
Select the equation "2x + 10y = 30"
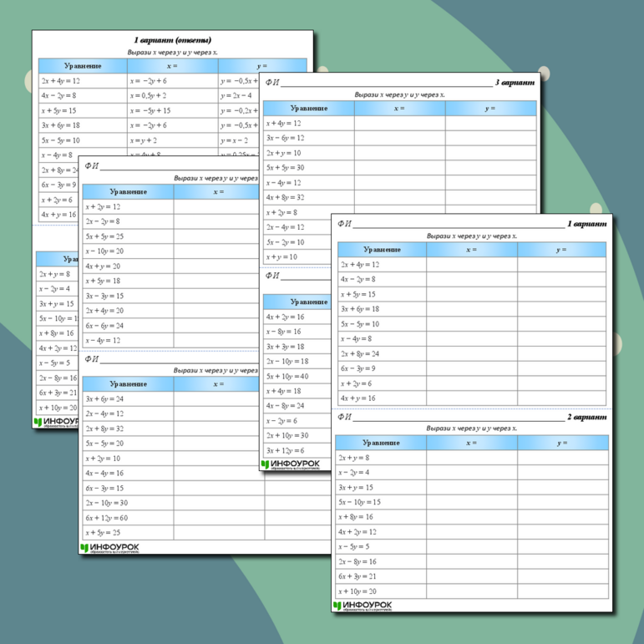[x=287, y=436]
